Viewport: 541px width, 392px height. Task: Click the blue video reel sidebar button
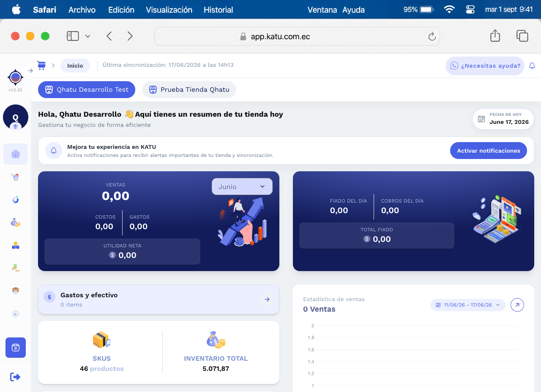coord(16,348)
